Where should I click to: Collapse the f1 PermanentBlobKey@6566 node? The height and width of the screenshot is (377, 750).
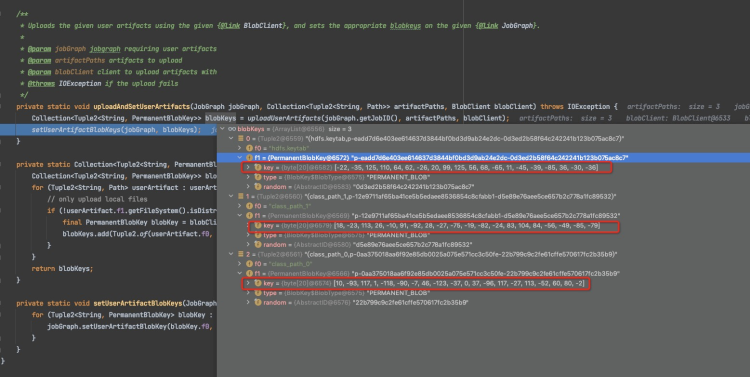coord(240,274)
